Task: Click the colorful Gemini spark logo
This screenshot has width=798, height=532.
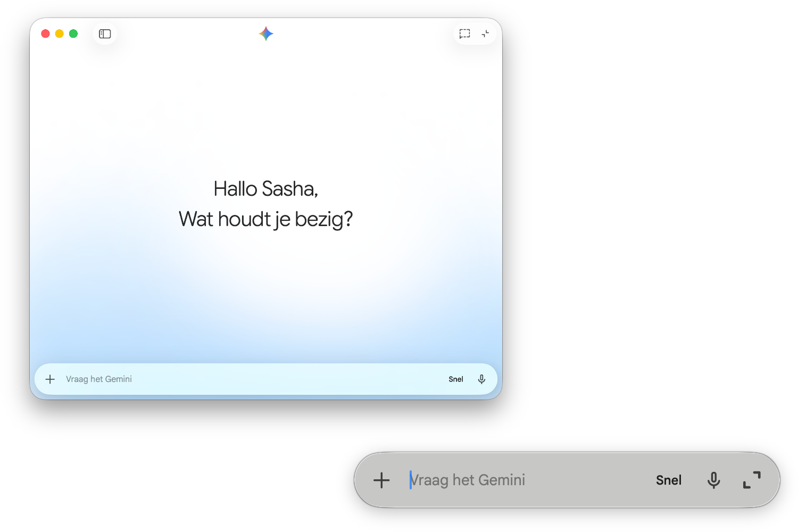Action: (x=266, y=34)
